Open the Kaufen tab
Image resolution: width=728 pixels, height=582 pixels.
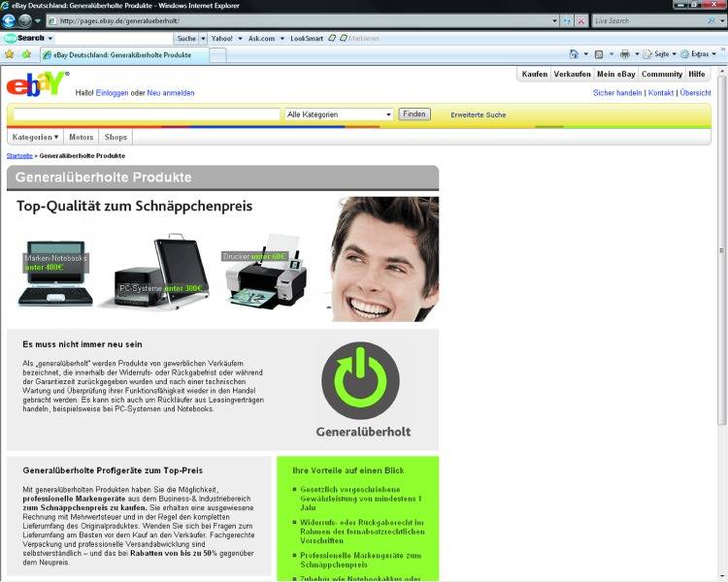pyautogui.click(x=535, y=75)
